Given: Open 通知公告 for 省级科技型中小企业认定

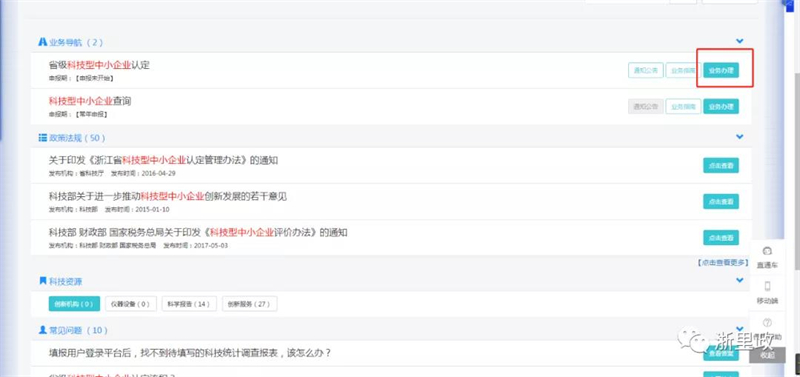Looking at the screenshot, I should pos(645,70).
